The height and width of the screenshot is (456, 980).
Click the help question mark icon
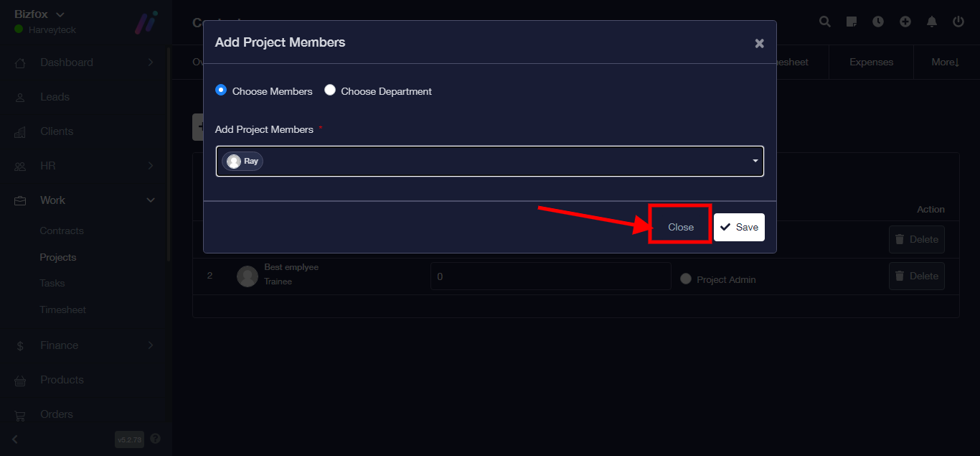pos(156,438)
